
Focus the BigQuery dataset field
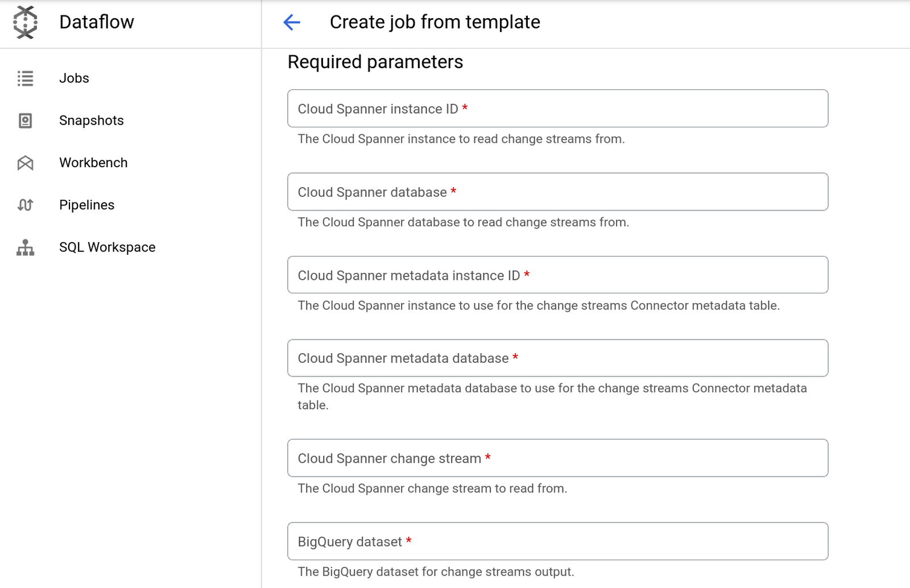558,541
